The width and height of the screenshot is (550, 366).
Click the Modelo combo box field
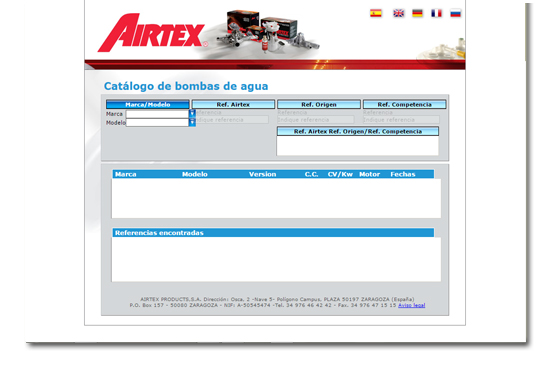(157, 122)
